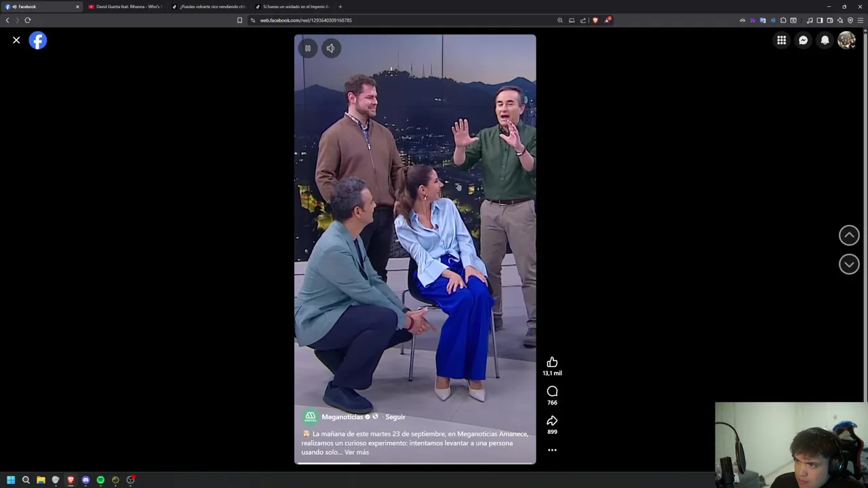Open browser main hamburger menu

861,20
